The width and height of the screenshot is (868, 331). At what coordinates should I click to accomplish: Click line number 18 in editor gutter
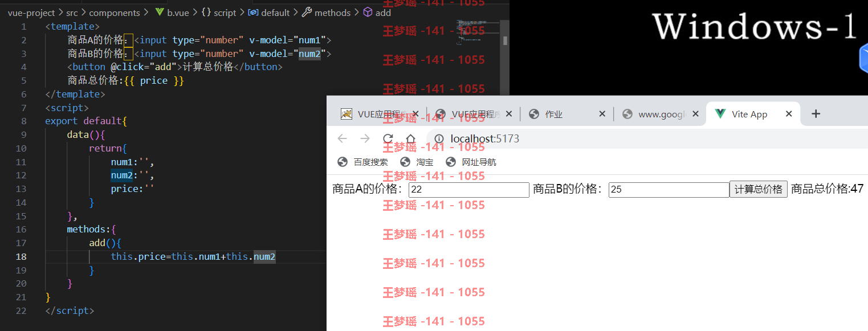click(x=21, y=256)
